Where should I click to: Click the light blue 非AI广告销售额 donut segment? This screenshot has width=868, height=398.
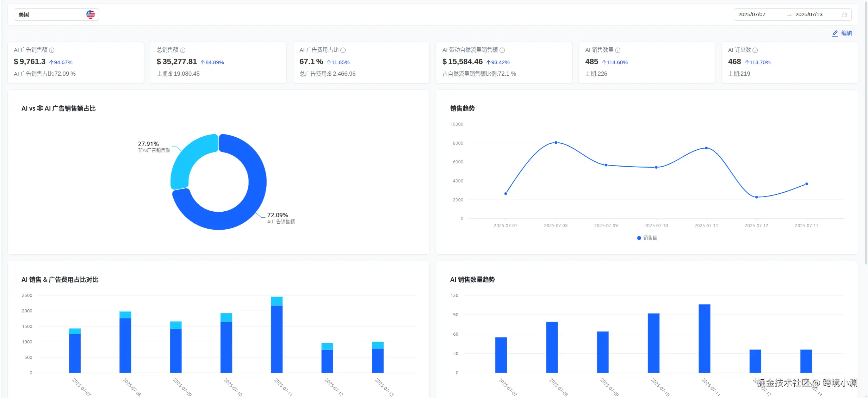[187, 158]
